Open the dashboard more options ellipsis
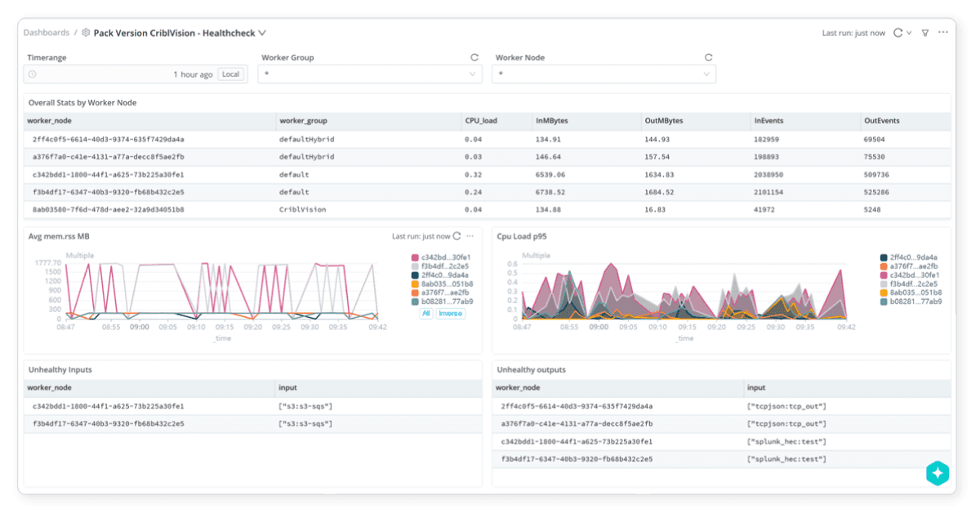The height and width of the screenshot is (523, 980). pyautogui.click(x=943, y=33)
